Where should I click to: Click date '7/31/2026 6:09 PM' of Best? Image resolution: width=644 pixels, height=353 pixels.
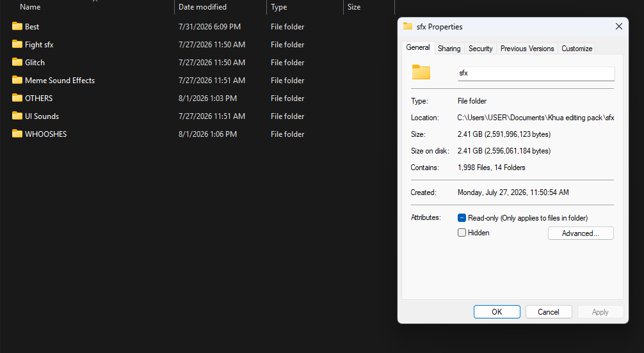coord(209,27)
